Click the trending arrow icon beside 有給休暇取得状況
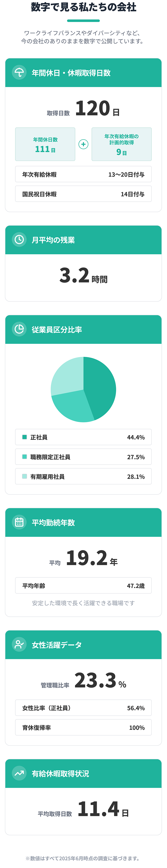Image resolution: width=167 pixels, height=868 pixels. coord(19,773)
